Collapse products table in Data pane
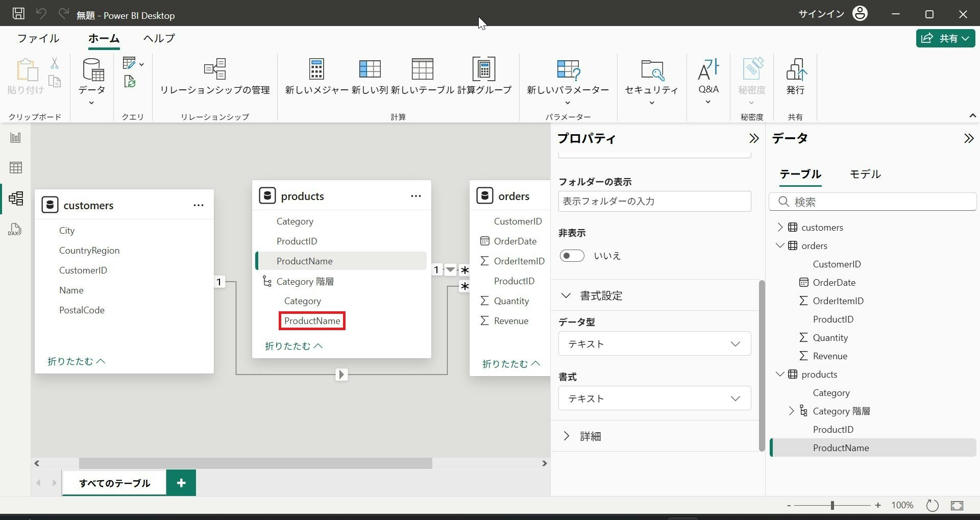The image size is (980, 520). pyautogui.click(x=780, y=374)
